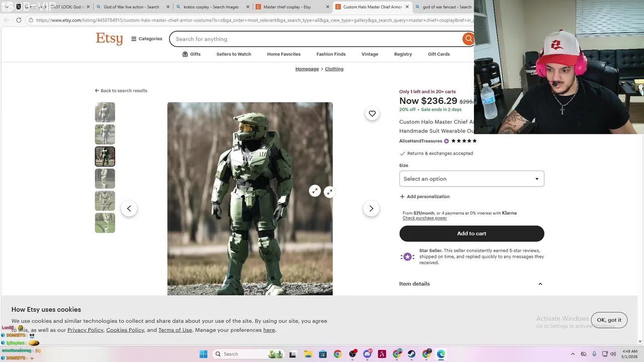Open Discord from the taskbar
The height and width of the screenshot is (362, 644).
368,354
